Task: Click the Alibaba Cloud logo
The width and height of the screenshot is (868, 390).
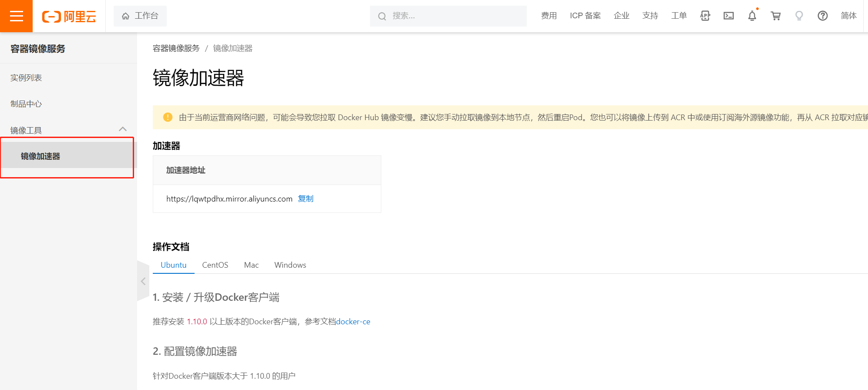Action: (x=69, y=17)
